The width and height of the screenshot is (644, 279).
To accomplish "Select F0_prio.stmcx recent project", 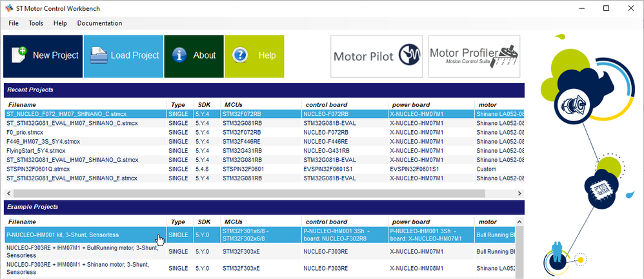I will 265,133.
